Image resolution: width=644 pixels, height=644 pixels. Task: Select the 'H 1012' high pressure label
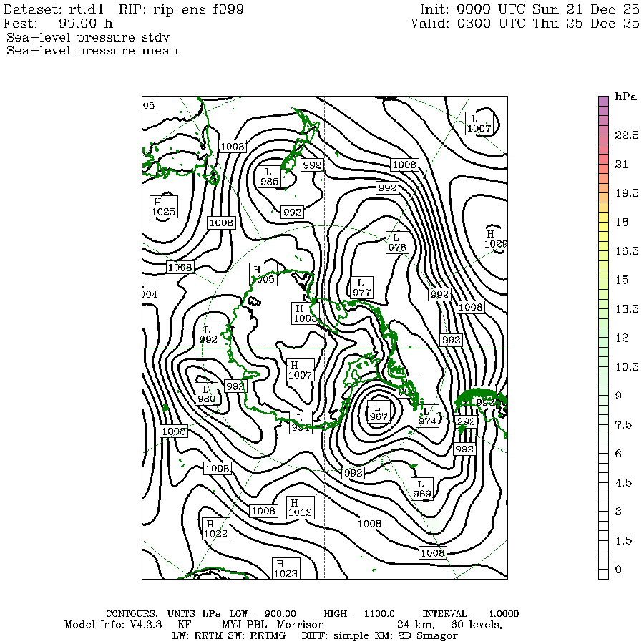click(x=301, y=507)
